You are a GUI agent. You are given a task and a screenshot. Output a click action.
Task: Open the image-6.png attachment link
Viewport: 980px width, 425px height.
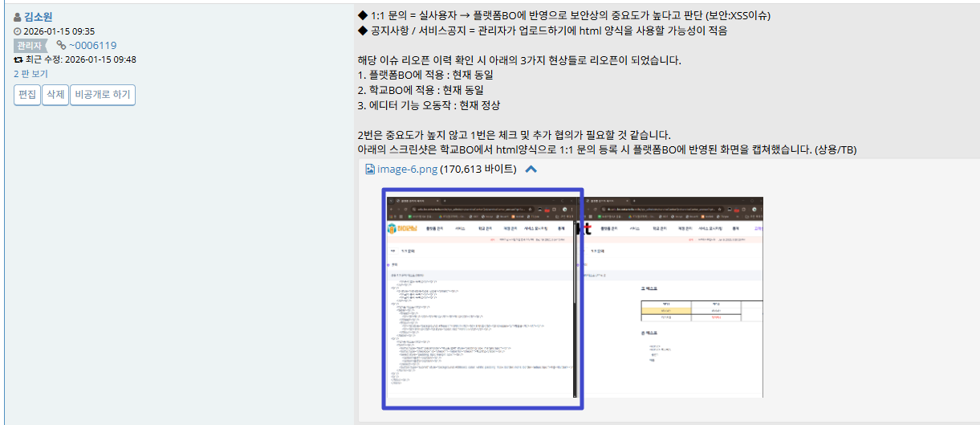tap(407, 170)
